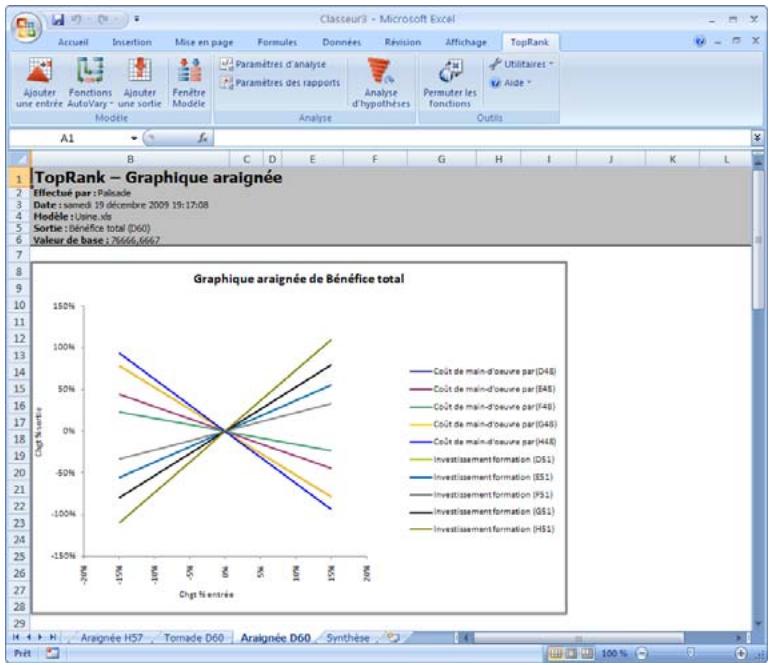Select the TopRank Graphique araignée title cell
This screenshot has height=665, width=770.
(158, 177)
